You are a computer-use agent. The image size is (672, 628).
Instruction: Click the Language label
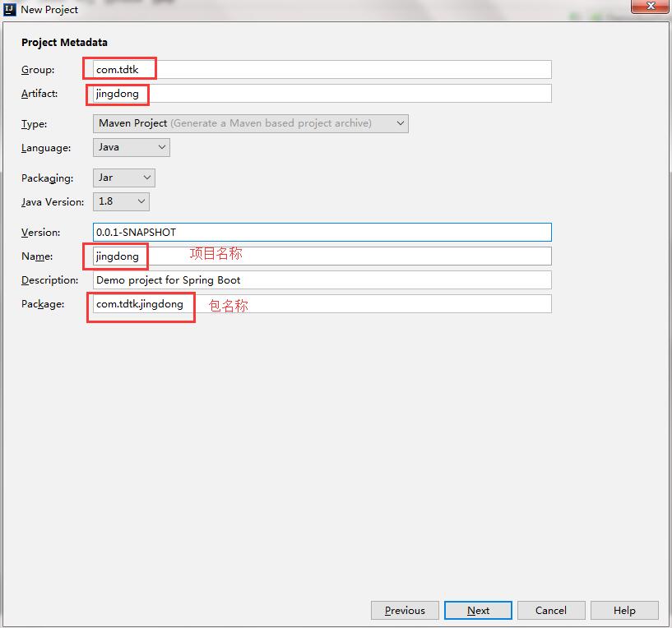[46, 148]
